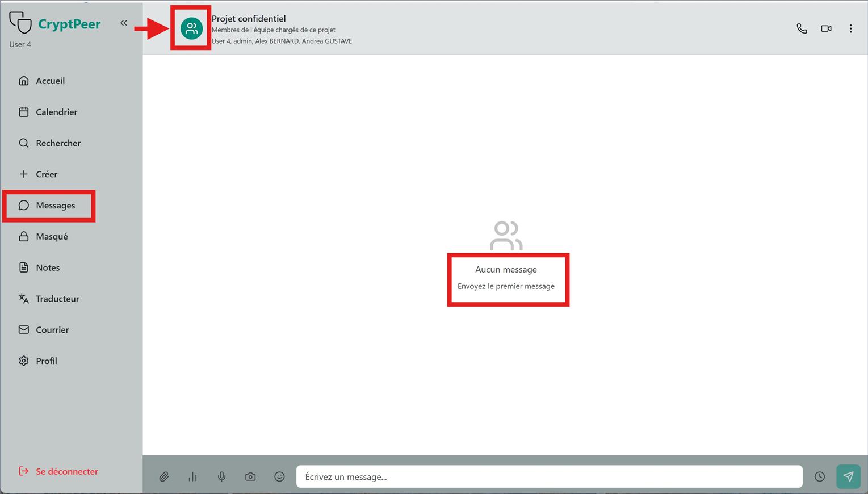Image resolution: width=868 pixels, height=494 pixels.
Task: Switch to the Calendrier section
Action: (57, 112)
